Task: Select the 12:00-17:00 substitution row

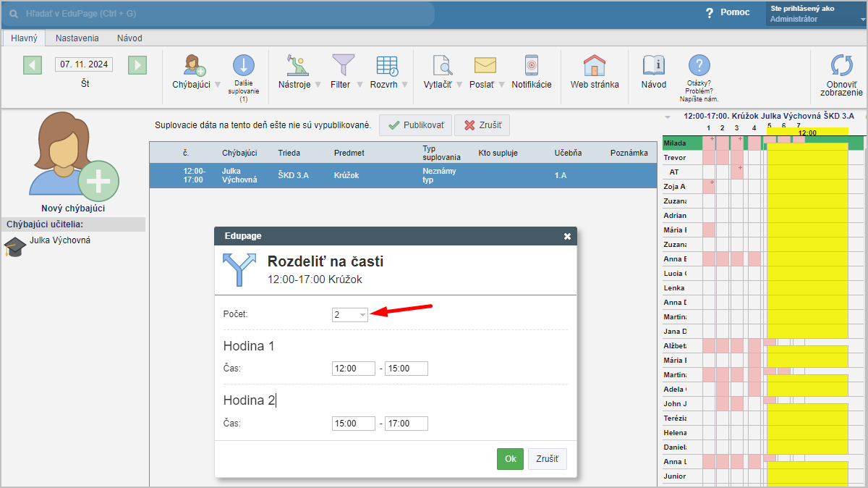Action: click(402, 175)
